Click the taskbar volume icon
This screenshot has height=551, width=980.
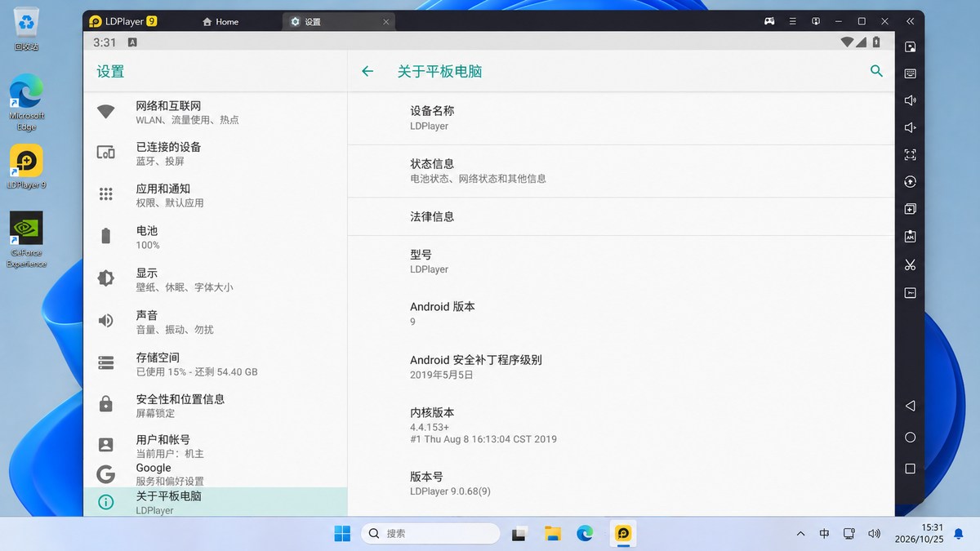pyautogui.click(x=874, y=534)
